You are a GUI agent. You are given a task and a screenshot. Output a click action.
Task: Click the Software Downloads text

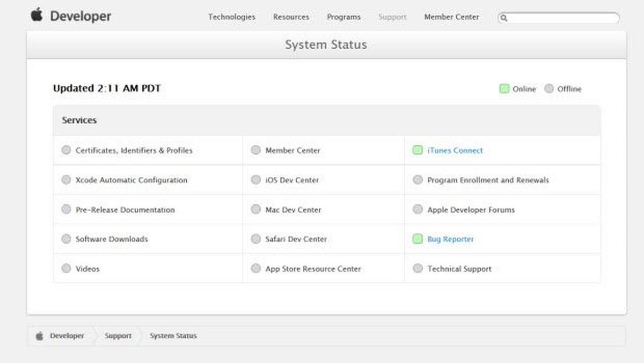click(x=112, y=239)
